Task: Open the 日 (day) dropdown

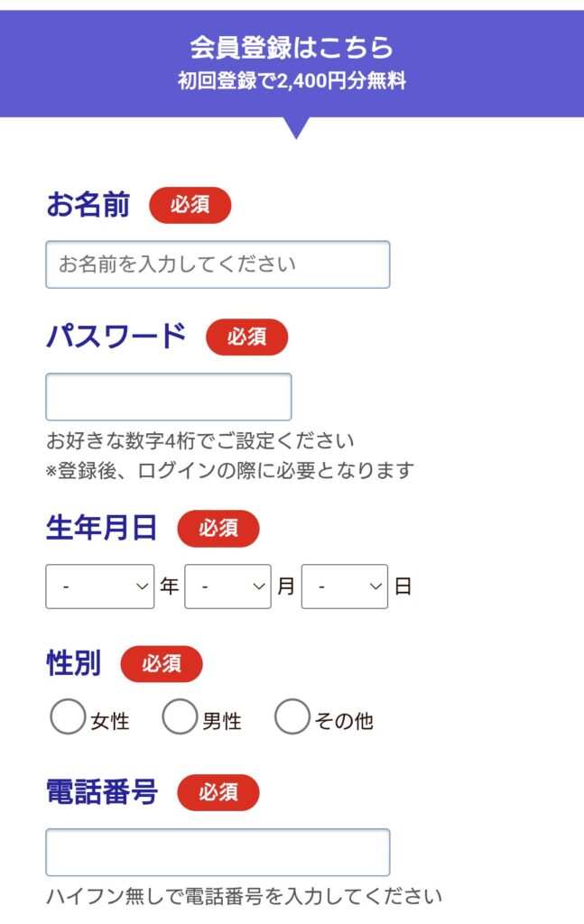Action: click(x=344, y=585)
